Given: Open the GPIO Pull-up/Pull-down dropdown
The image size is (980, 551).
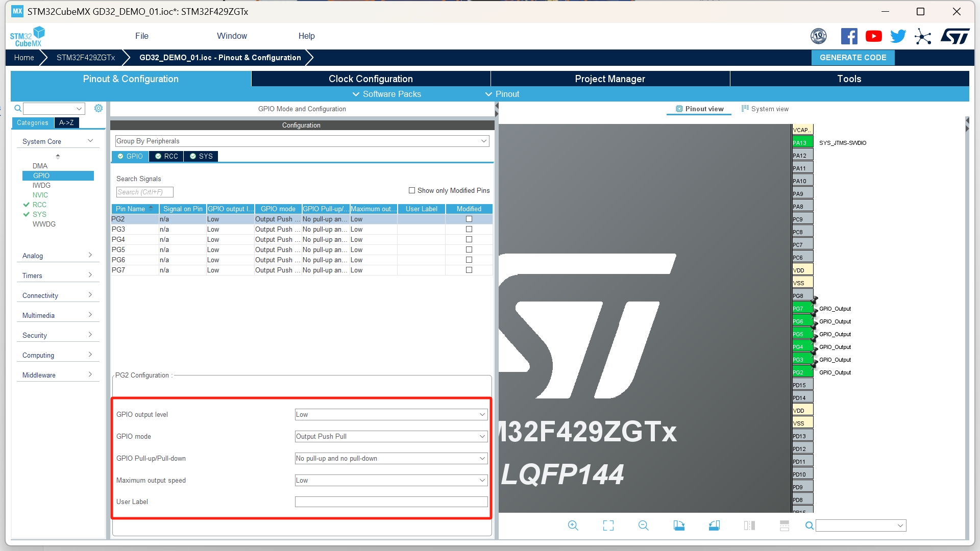Looking at the screenshot, I should [391, 458].
